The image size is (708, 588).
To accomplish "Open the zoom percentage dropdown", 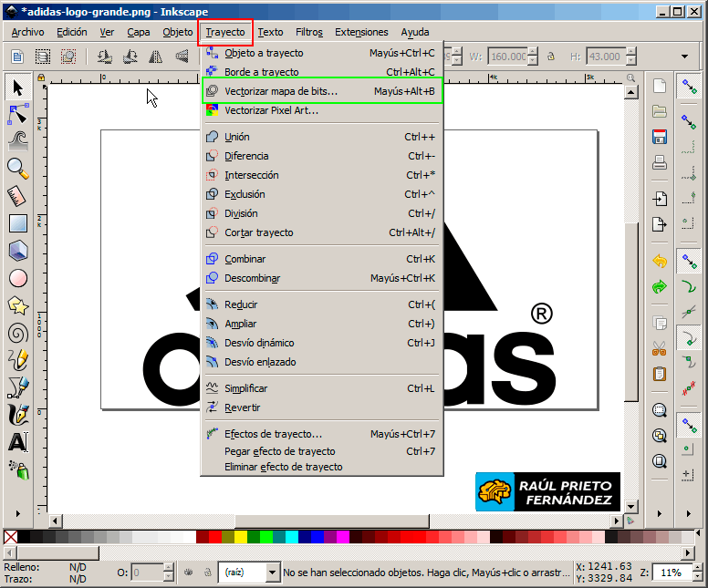I will point(695,573).
